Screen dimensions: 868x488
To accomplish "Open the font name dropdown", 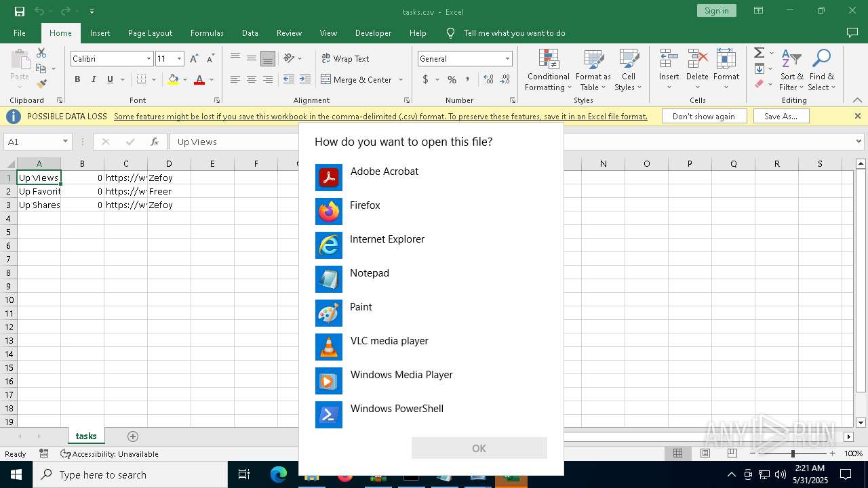I will pyautogui.click(x=149, y=59).
